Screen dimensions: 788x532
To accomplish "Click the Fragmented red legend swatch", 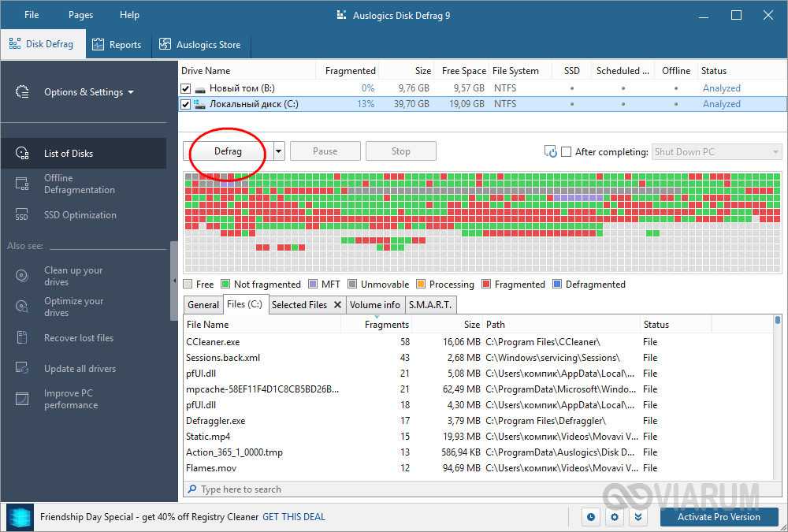I will [487, 285].
